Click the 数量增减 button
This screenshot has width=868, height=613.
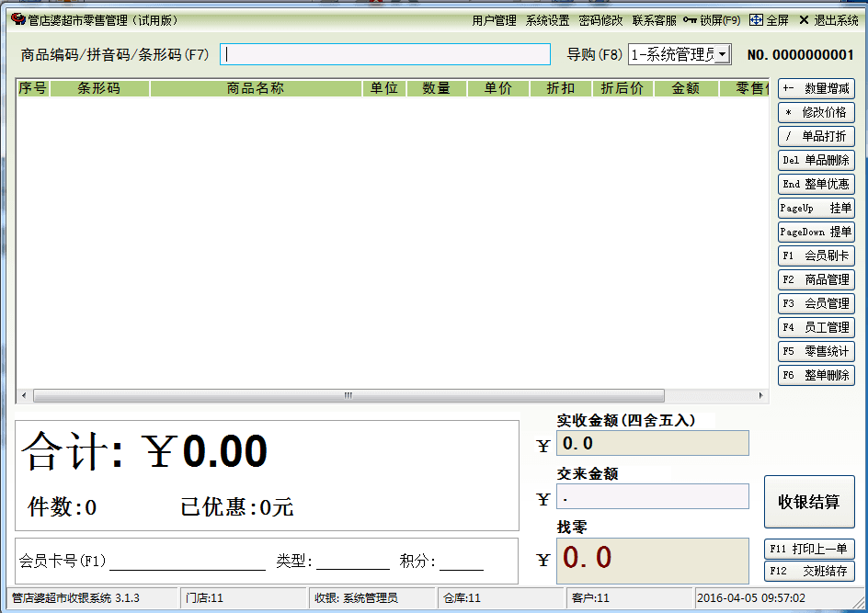pos(816,89)
